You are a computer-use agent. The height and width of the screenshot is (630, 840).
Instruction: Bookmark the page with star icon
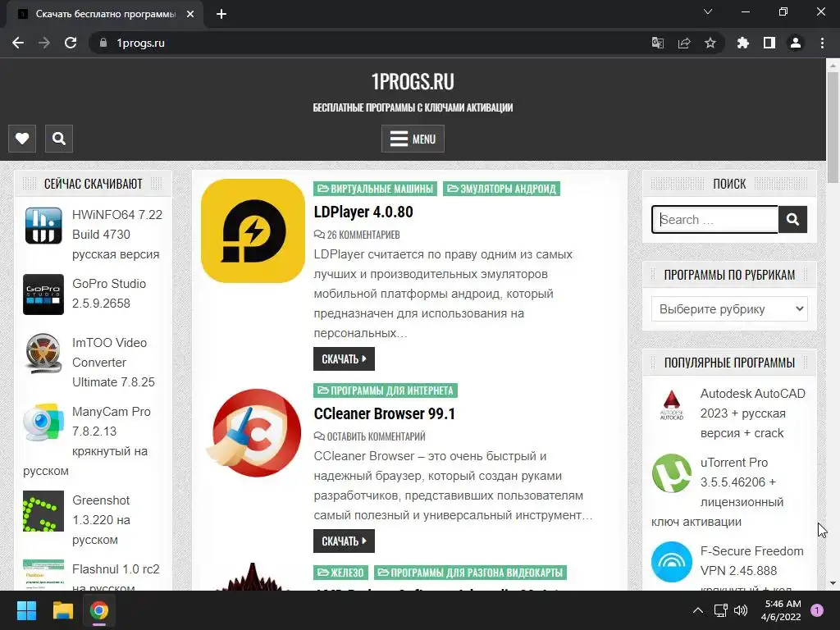point(710,43)
